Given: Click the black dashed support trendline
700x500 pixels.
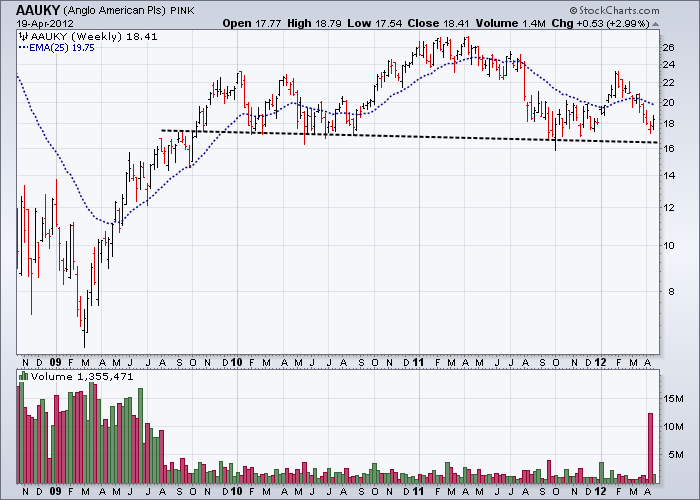Looking at the screenshot, I should (409, 136).
